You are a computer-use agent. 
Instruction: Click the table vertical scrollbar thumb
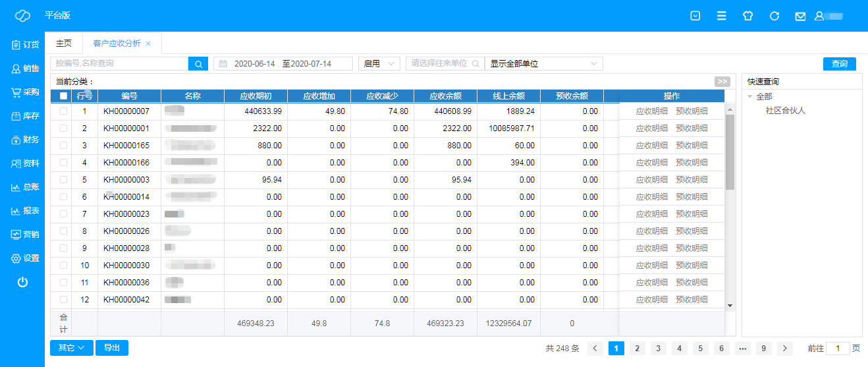tap(730, 152)
